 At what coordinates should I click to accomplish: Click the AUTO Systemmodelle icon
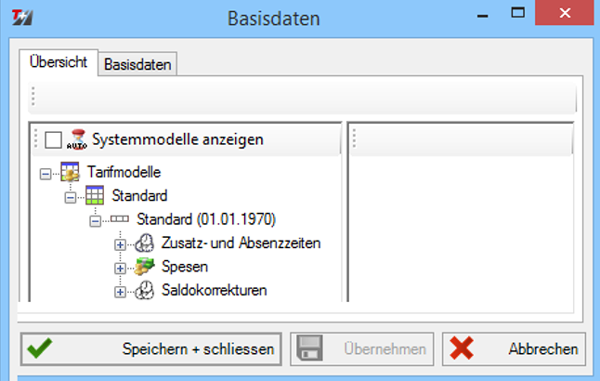(77, 140)
